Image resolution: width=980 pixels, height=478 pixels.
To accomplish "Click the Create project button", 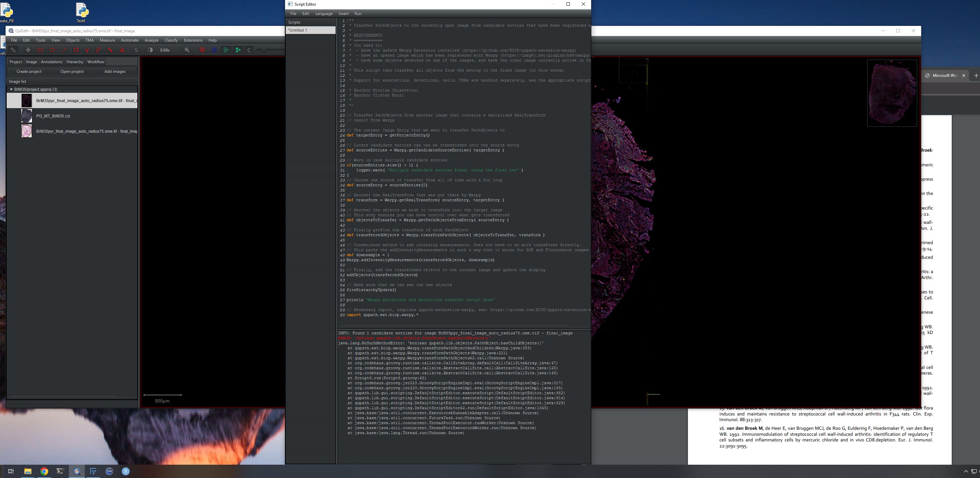I will (x=29, y=71).
